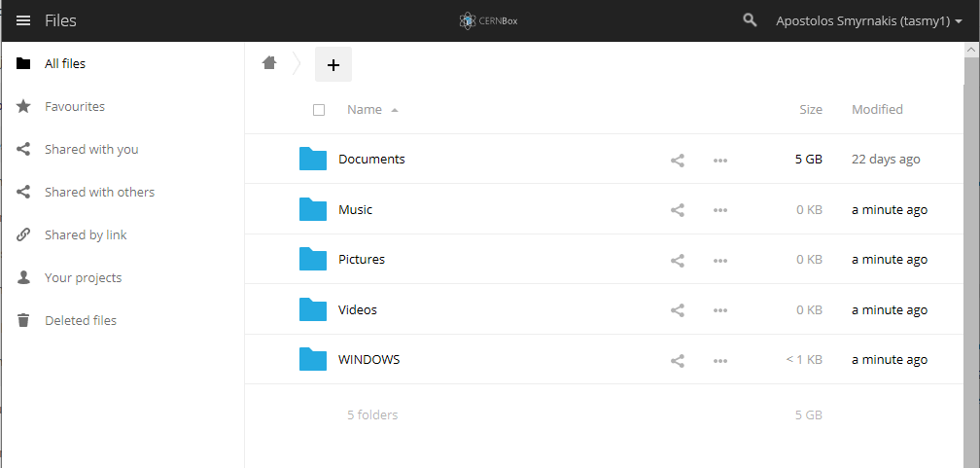
Task: Click the Pictures folder icon
Action: pos(313,259)
